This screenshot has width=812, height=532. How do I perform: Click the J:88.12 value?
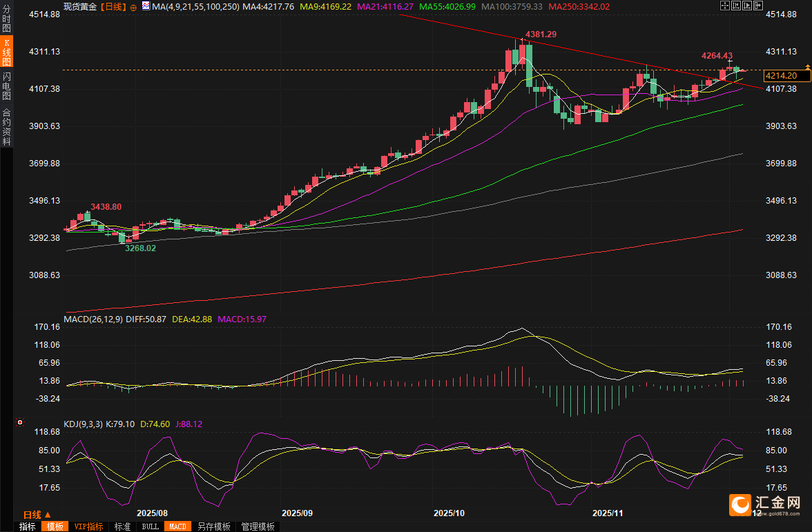(x=189, y=424)
